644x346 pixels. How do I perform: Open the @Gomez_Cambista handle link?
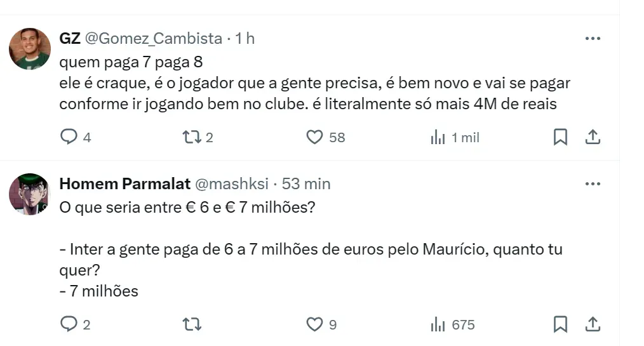pyautogui.click(x=153, y=39)
